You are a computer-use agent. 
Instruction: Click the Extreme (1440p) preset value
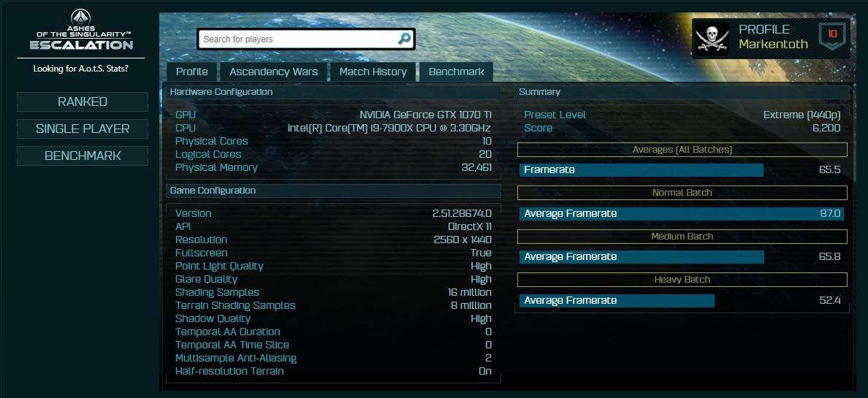click(x=802, y=115)
